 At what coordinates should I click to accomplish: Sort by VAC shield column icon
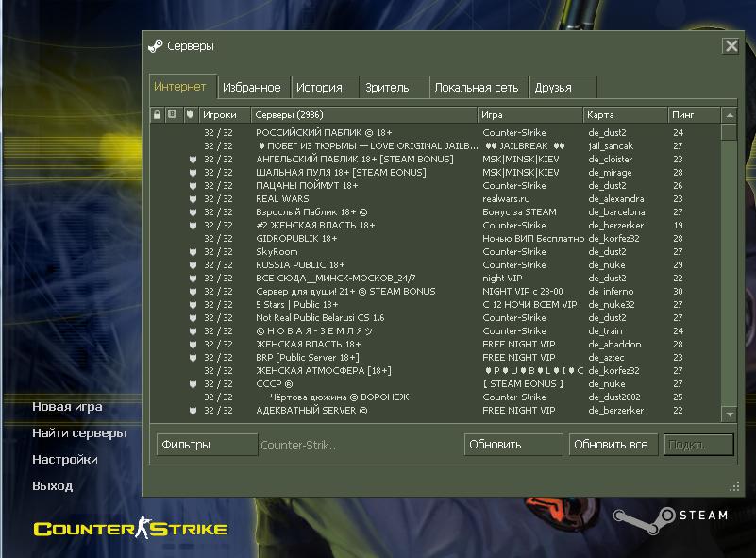point(191,115)
